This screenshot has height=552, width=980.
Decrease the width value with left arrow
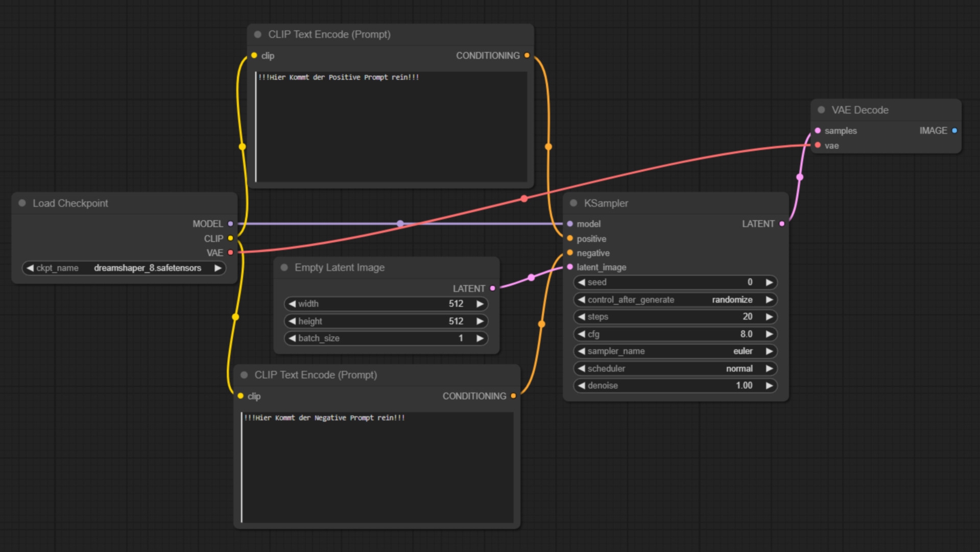tap(292, 304)
